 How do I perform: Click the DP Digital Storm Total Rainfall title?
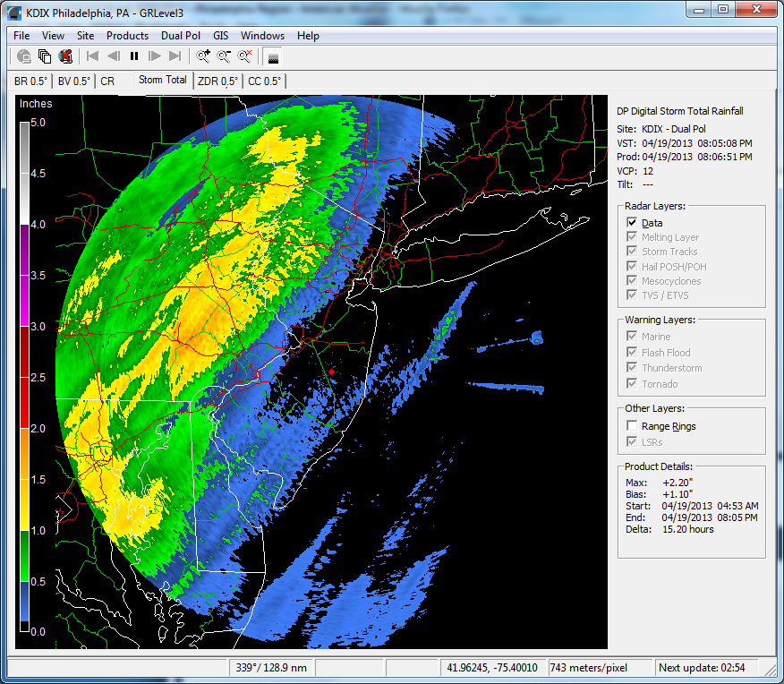[x=680, y=111]
